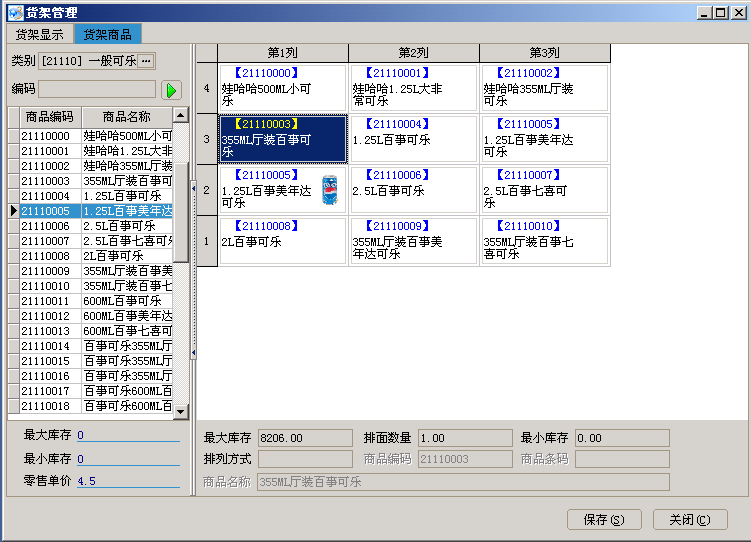The width and height of the screenshot is (751, 542).
Task: Select row 21110008 in product list
Action: pyautogui.click(x=91, y=256)
